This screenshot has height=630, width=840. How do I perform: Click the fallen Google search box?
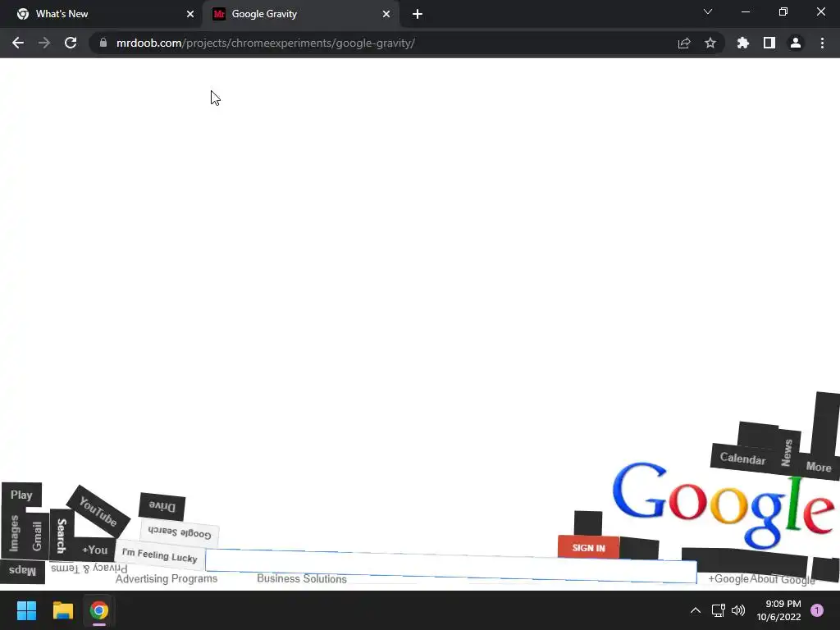coord(451,566)
